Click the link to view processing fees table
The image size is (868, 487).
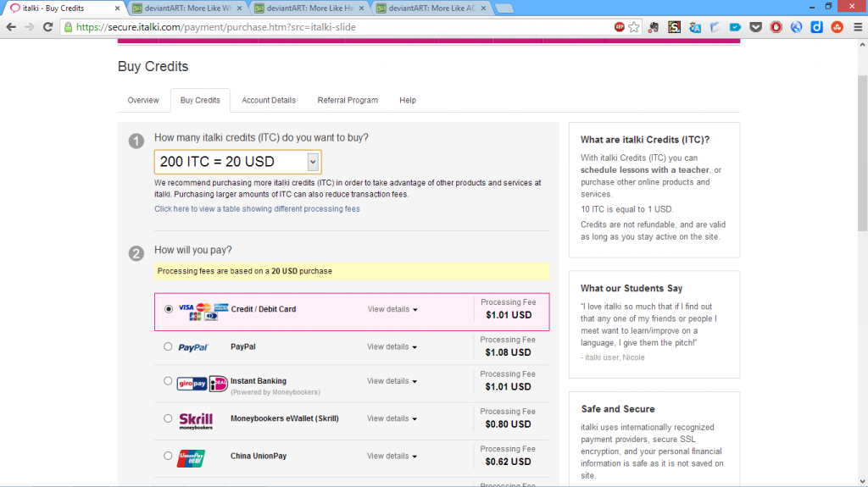click(257, 209)
